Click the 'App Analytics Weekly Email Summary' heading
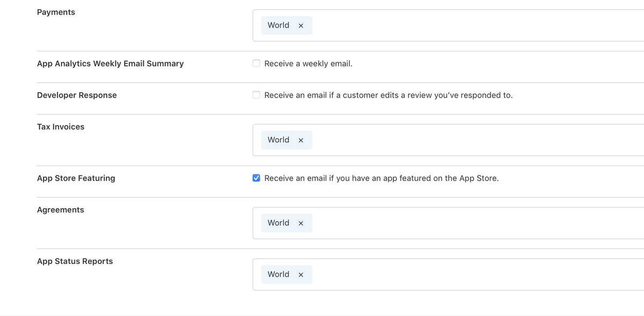The image size is (644, 316). (x=110, y=63)
